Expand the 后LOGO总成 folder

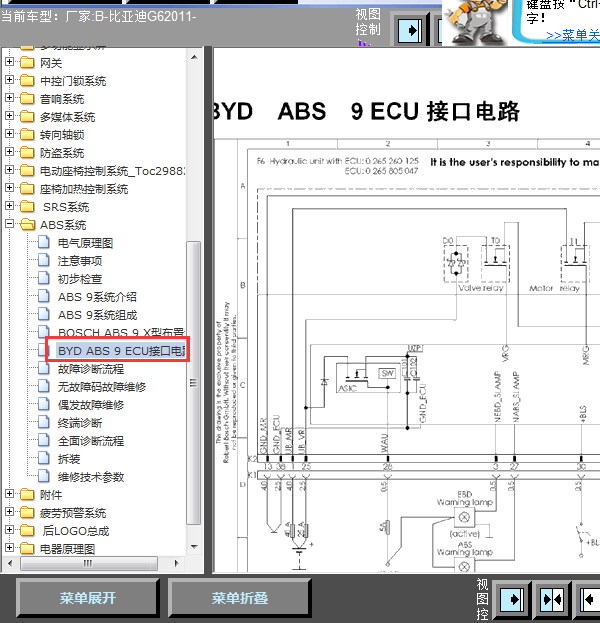point(10,530)
